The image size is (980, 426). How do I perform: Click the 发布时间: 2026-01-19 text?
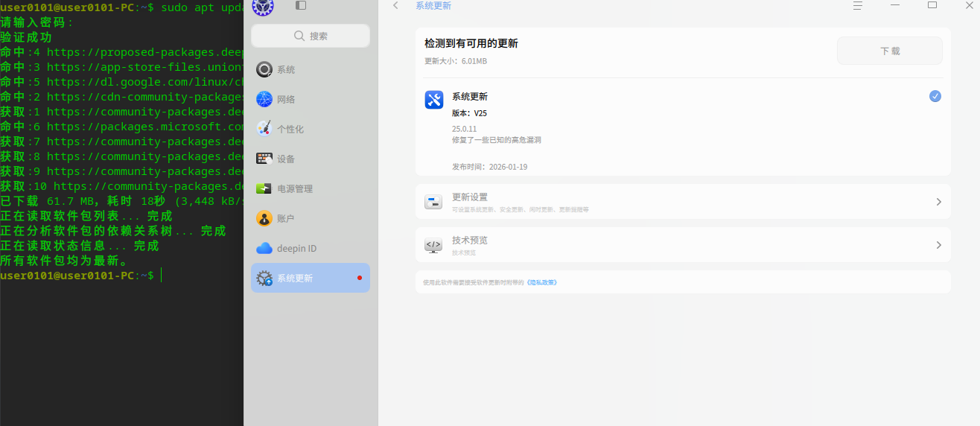489,167
